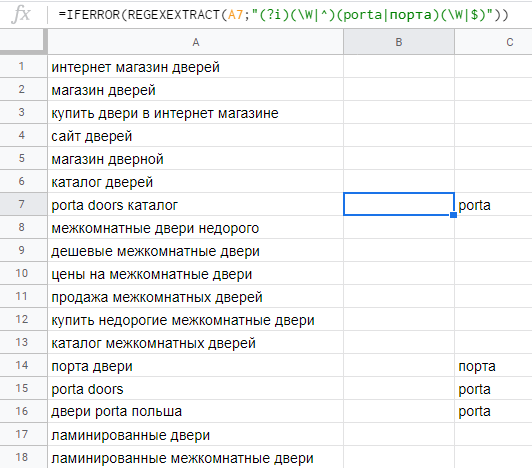This screenshot has width=532, height=468.
Task: Click cell 'двери porta польша'
Action: 195,411
